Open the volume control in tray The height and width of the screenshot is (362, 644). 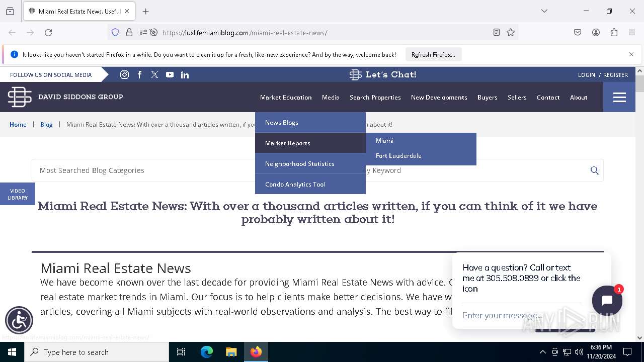click(x=579, y=352)
